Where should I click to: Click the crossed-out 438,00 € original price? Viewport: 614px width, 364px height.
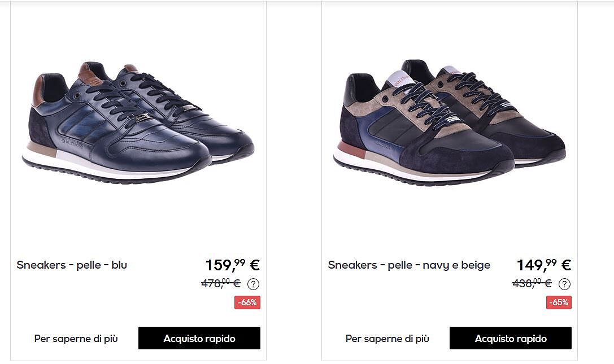[x=532, y=283]
